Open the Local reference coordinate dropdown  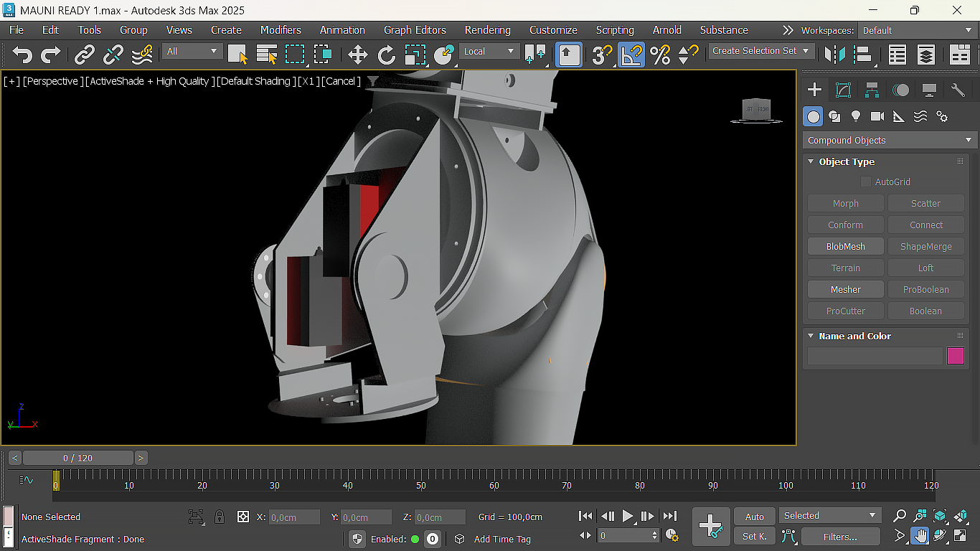tap(489, 52)
